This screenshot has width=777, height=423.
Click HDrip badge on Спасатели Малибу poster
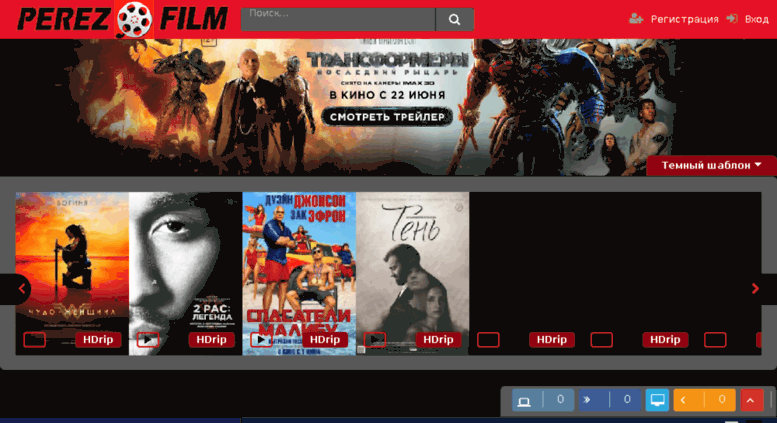(x=325, y=340)
